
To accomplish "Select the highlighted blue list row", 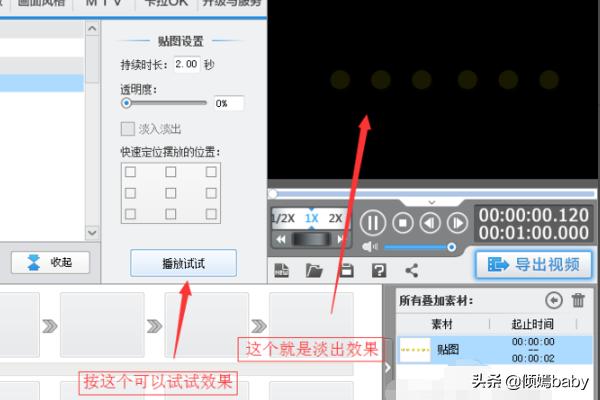I will click(42, 83).
